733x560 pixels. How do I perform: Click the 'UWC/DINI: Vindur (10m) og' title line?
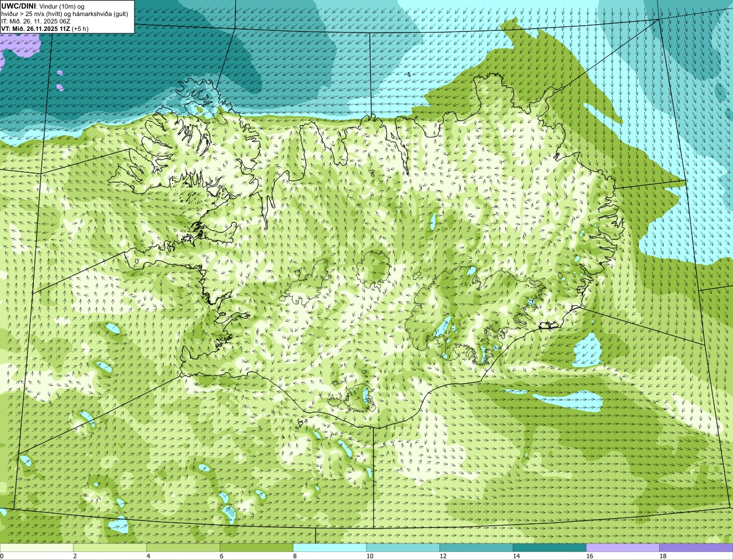tap(43, 6)
